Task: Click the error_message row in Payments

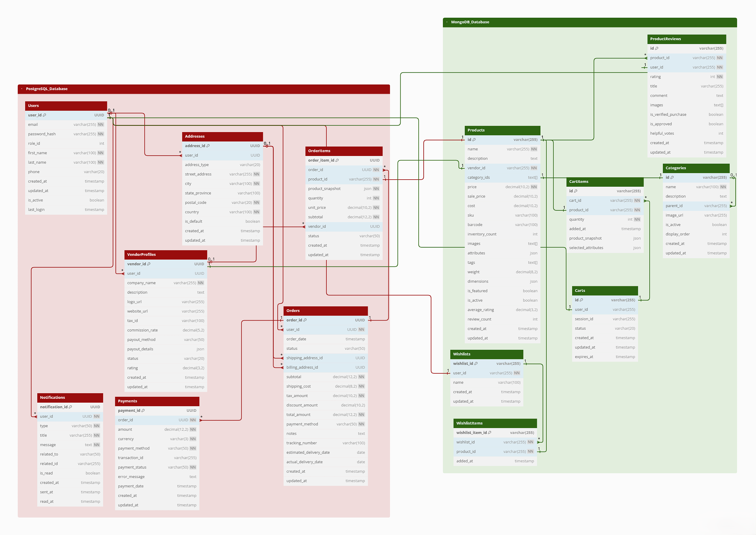Action: 157,477
